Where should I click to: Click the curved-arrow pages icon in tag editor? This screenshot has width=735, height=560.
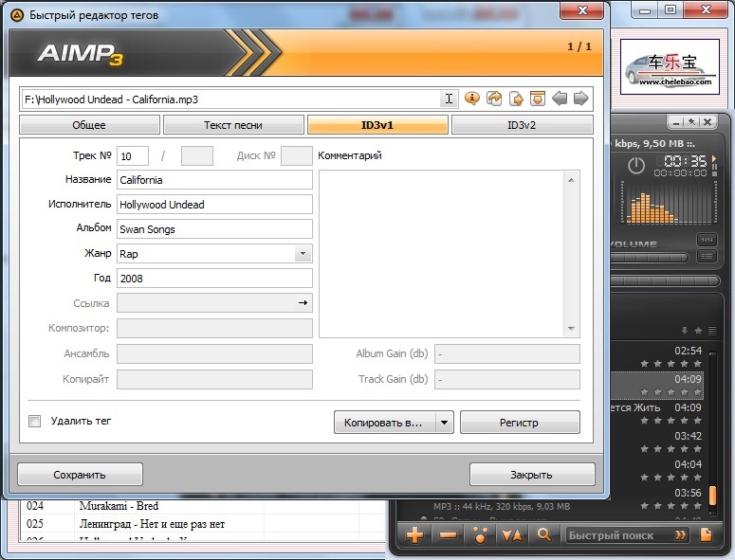click(494, 99)
